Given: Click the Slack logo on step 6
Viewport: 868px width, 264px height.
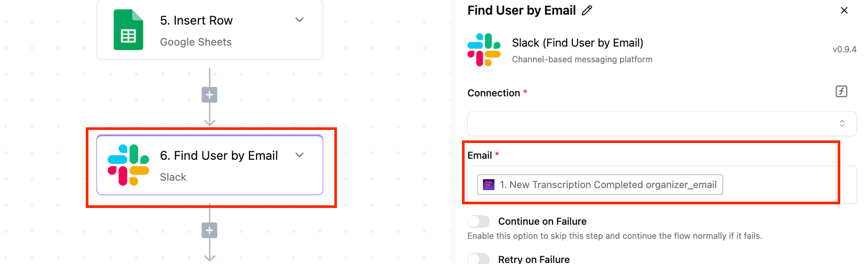Looking at the screenshot, I should [x=128, y=165].
